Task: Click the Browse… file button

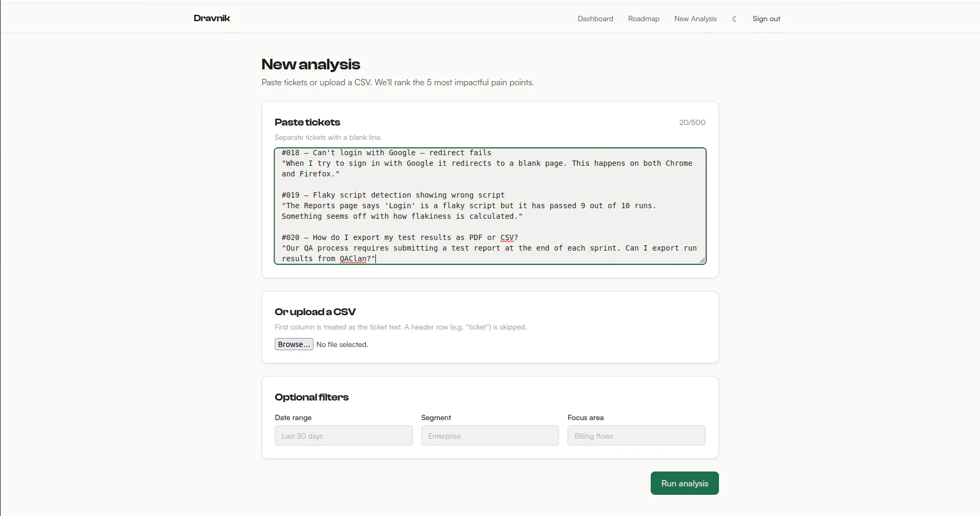Action: [x=294, y=344]
